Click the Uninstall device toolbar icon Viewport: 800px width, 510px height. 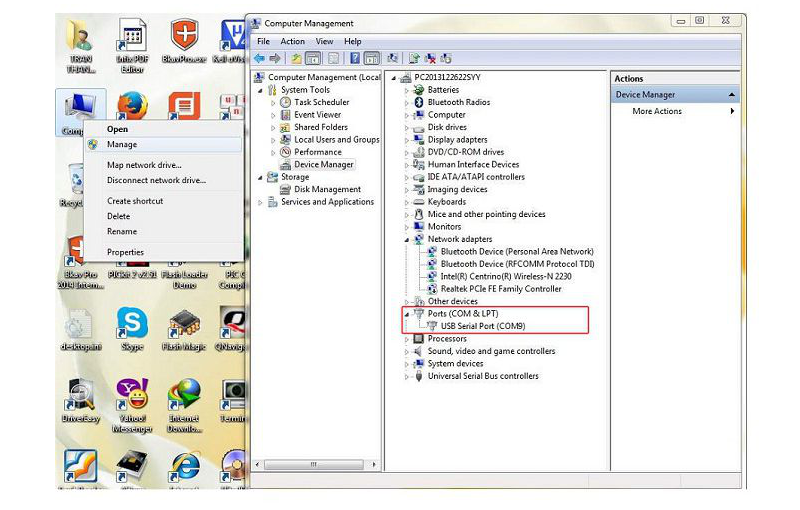coord(431,58)
